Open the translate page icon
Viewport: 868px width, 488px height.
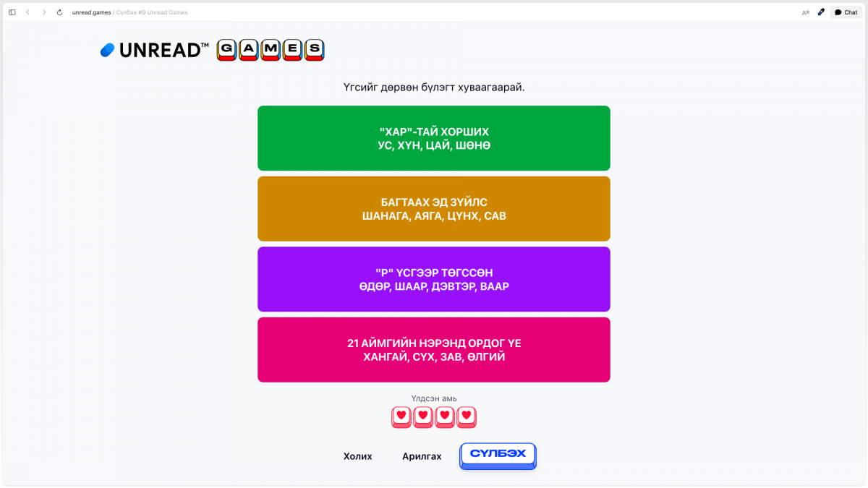click(x=805, y=12)
